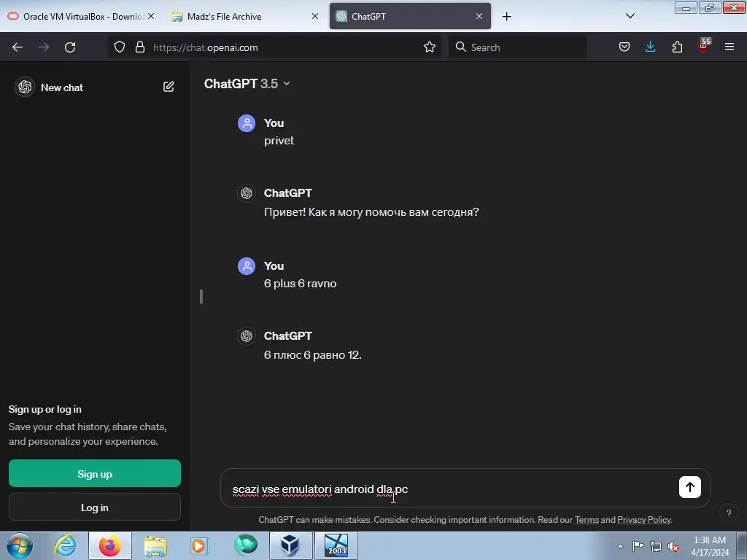Viewport: 747px width, 560px height.
Task: Open Windows Media Player on taskbar
Action: pos(199,545)
